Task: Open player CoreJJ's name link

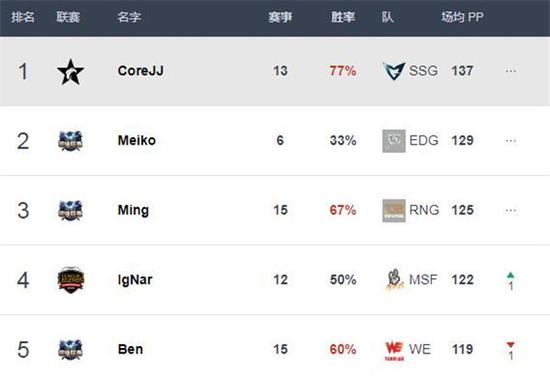Action: 141,71
